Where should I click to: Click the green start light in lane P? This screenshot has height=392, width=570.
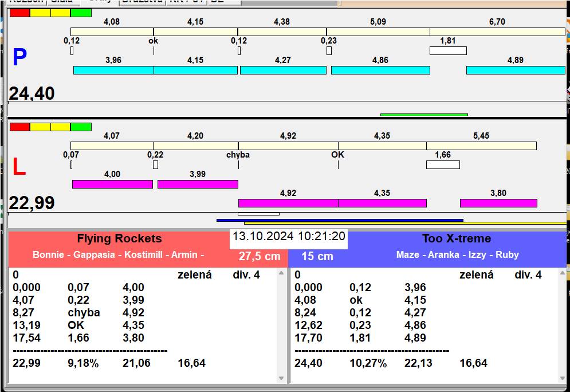(81, 13)
